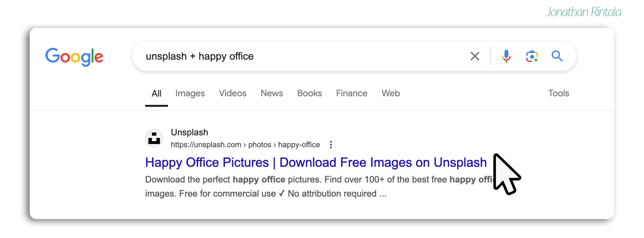The width and height of the screenshot is (644, 238).
Task: Go to the Books tab
Action: [309, 93]
